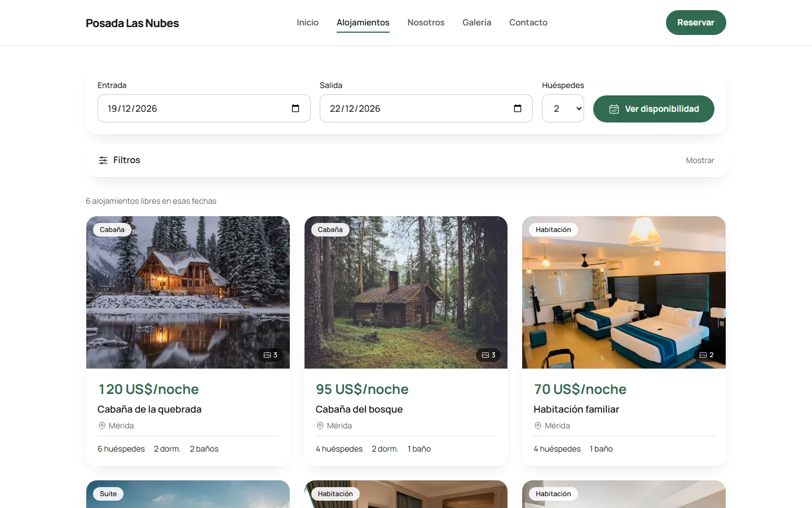This screenshot has height=508, width=812.
Task: Click the Reservar button
Action: [x=696, y=23]
